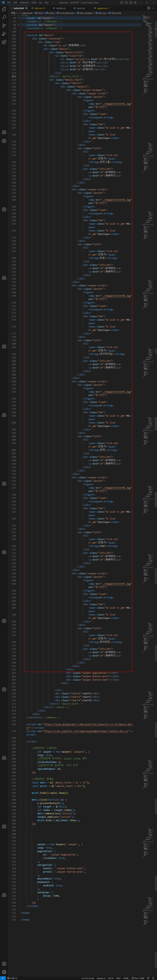Click the div class="swiper2" code line
Screen dimensions: 157x980
[x=75, y=86]
